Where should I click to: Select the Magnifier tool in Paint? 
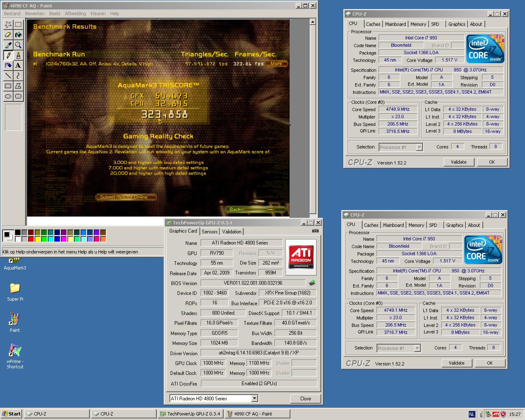[18, 45]
